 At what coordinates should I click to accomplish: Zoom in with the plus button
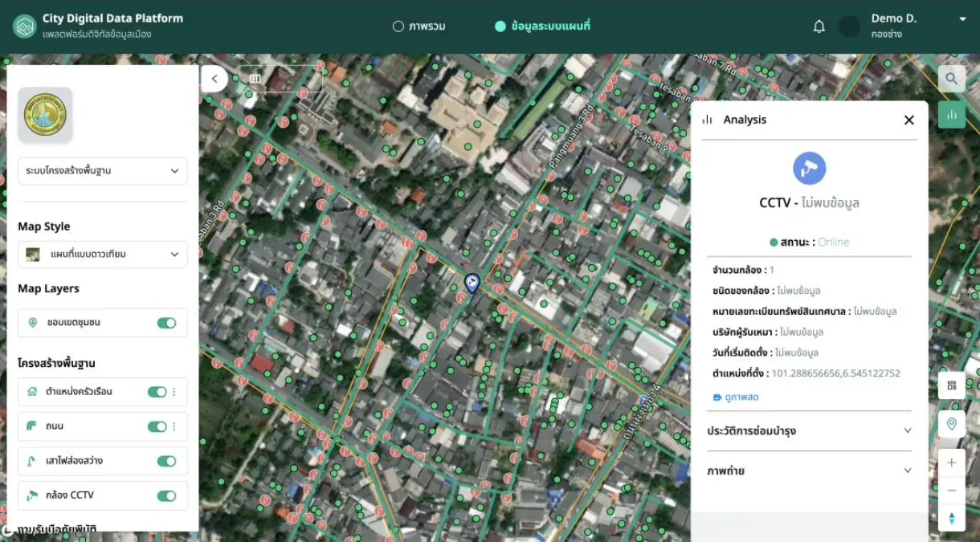click(951, 463)
